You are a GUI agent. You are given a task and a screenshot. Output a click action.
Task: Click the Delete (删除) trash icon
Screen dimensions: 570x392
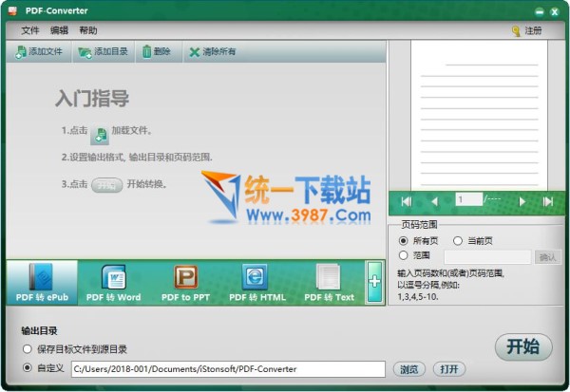point(146,51)
